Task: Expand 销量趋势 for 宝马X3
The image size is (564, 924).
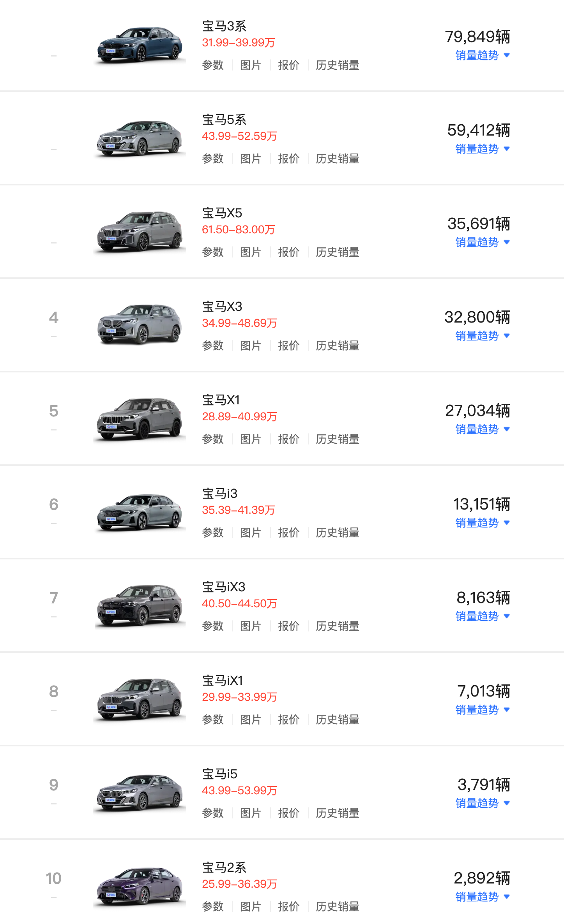Action: [x=483, y=336]
